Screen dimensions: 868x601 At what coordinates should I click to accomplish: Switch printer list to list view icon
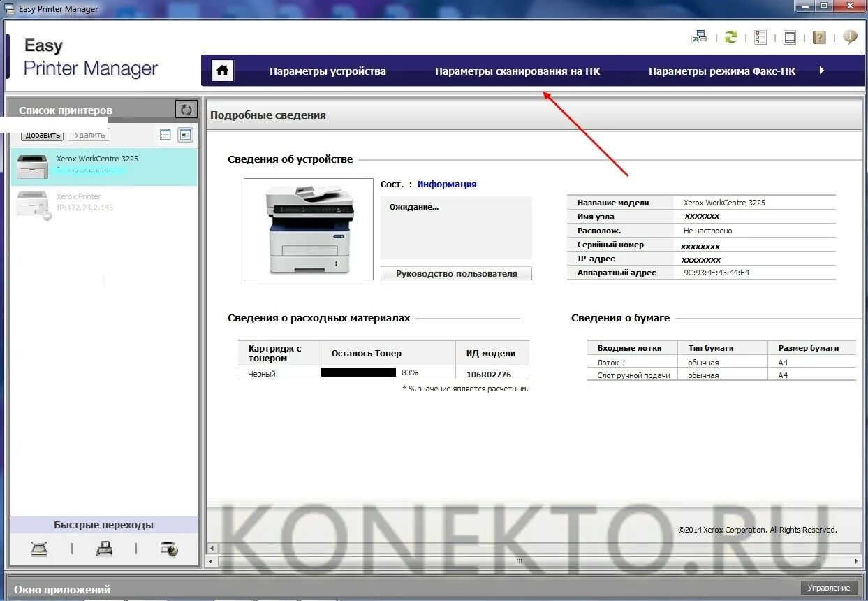[165, 135]
